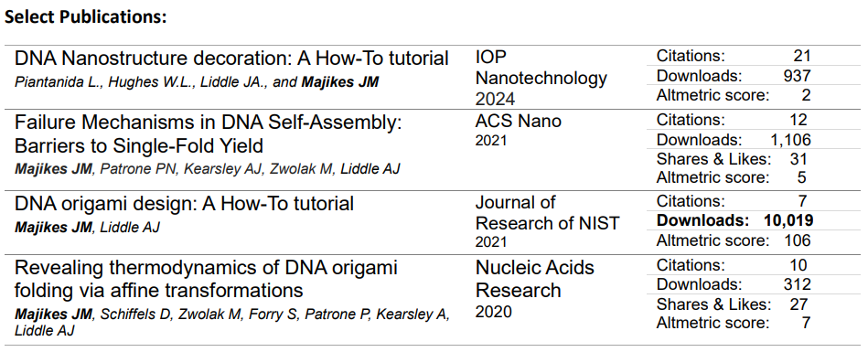Click the Citations: 21 row
868x352 pixels.
pos(734,56)
